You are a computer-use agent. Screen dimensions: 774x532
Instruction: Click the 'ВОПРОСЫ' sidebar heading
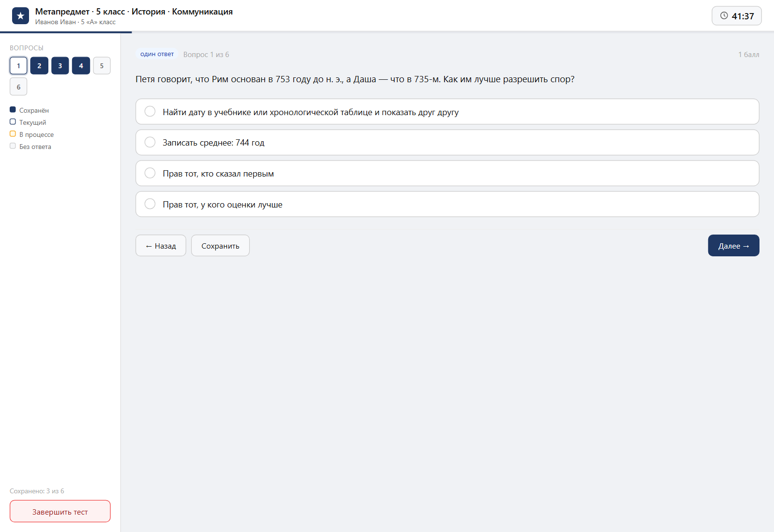pos(27,48)
